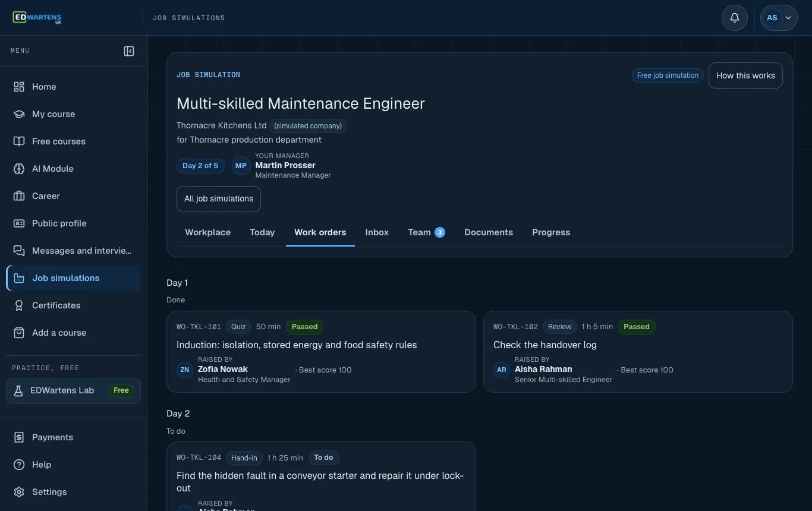Open Help question mark icon

(19, 465)
